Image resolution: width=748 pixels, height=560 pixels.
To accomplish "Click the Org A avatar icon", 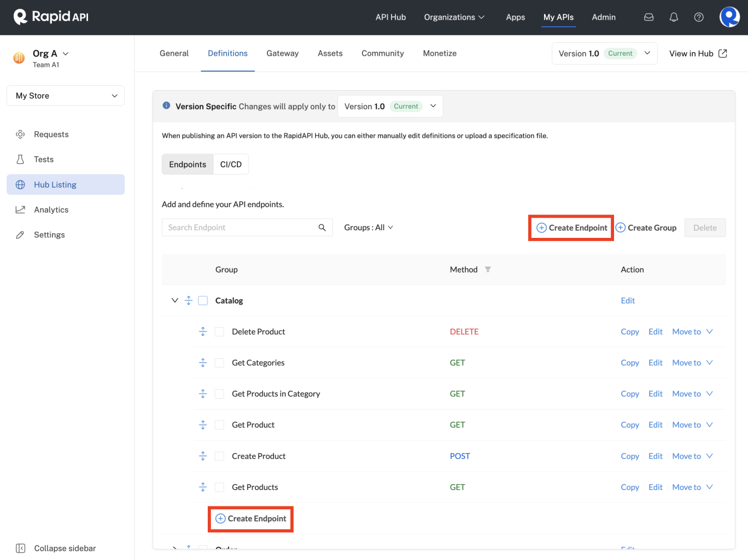I will click(19, 58).
